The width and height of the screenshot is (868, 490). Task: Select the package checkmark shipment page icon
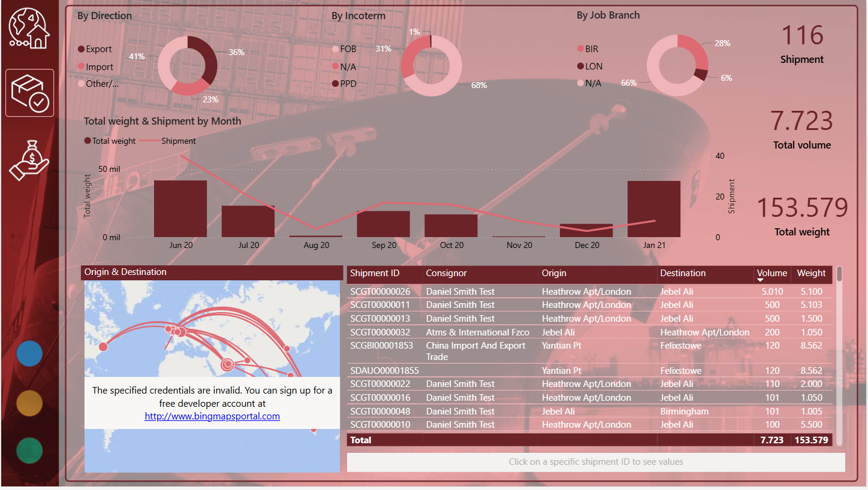point(30,93)
